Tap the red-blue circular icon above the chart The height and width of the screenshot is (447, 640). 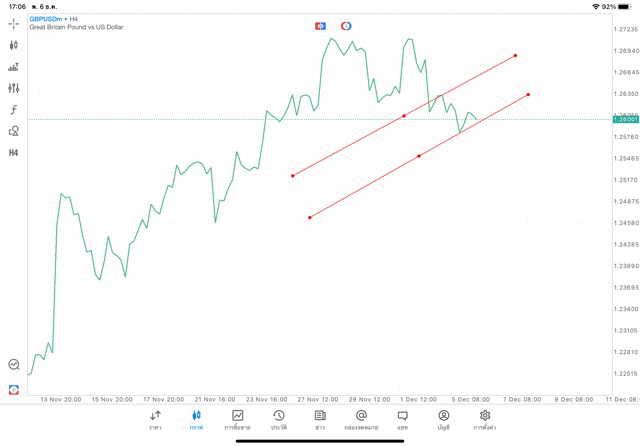tap(346, 26)
